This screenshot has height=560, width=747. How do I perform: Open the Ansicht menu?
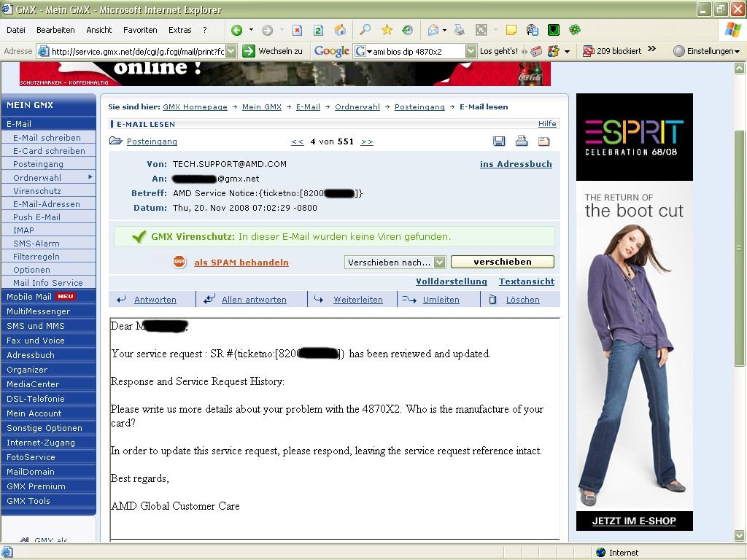pos(98,30)
